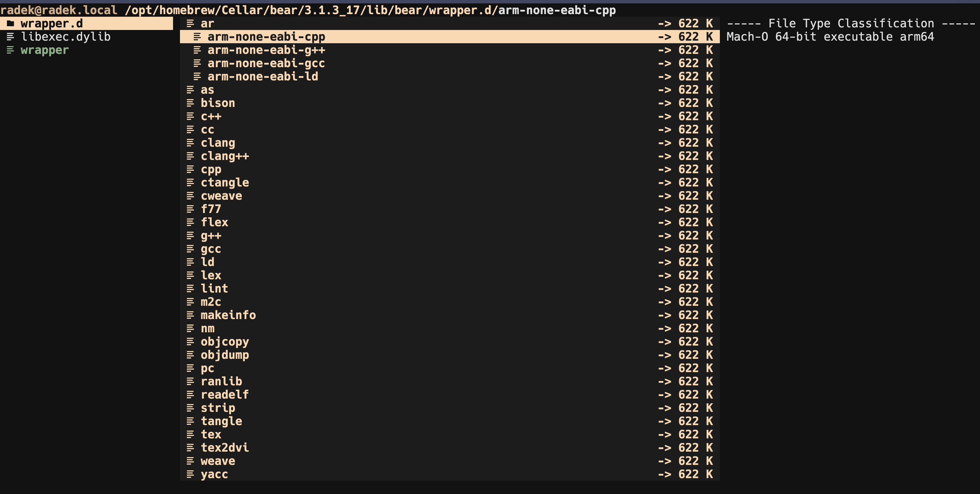The width and height of the screenshot is (980, 494).
Task: Click the file icon next to flex
Action: tap(190, 222)
